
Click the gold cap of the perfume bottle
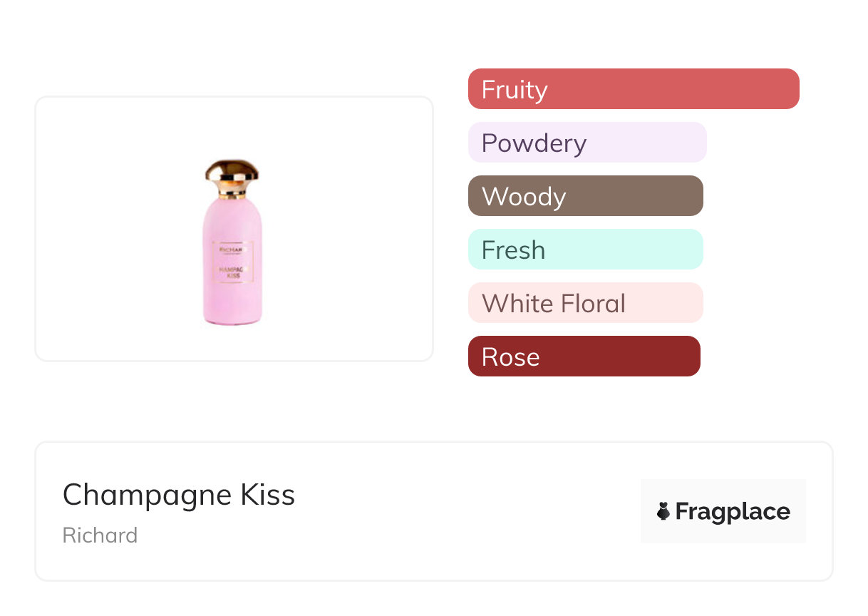pos(232,171)
